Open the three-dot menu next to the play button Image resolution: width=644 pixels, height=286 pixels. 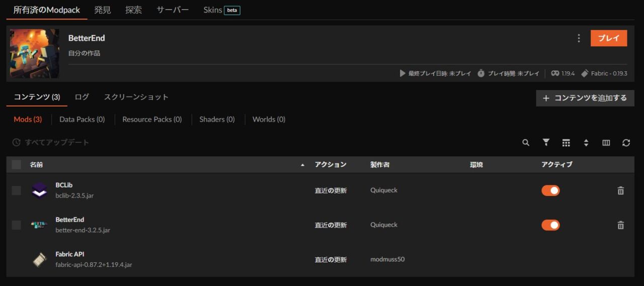[579, 38]
